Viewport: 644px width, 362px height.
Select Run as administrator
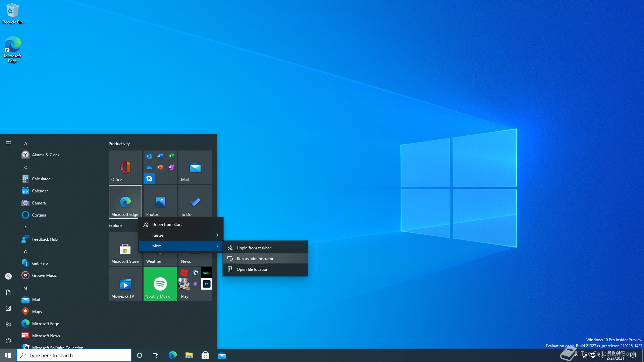[x=265, y=258]
